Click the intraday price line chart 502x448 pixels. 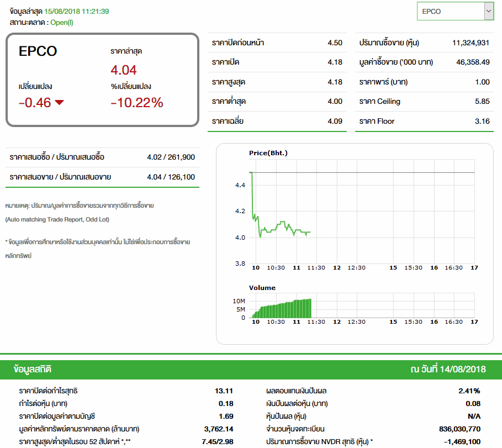click(362, 212)
